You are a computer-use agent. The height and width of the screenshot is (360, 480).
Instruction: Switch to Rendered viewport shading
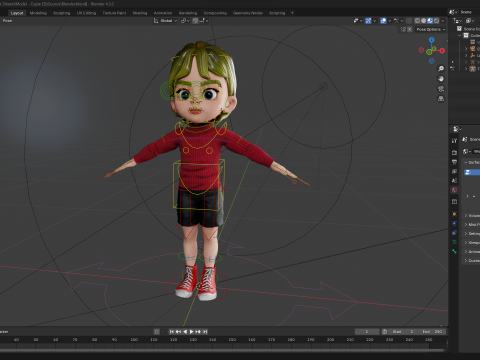[436, 21]
